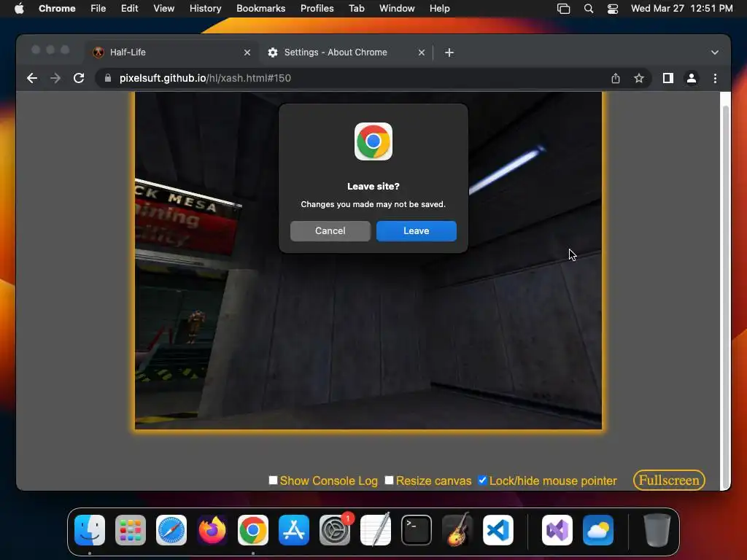This screenshot has width=747, height=560.
Task: Open the Chrome profile avatar menu
Action: point(692,78)
